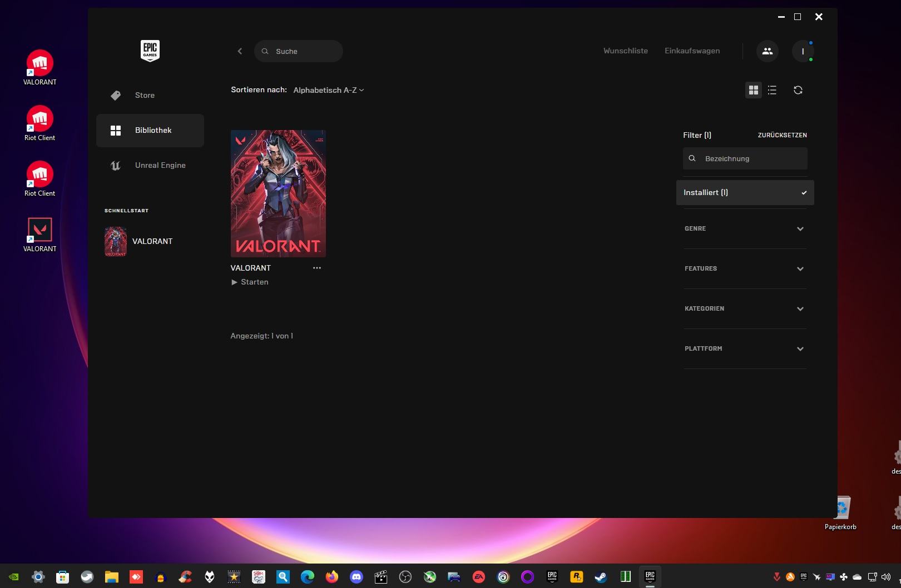Open the VALORANT desktop shortcut with V logo

(x=39, y=235)
